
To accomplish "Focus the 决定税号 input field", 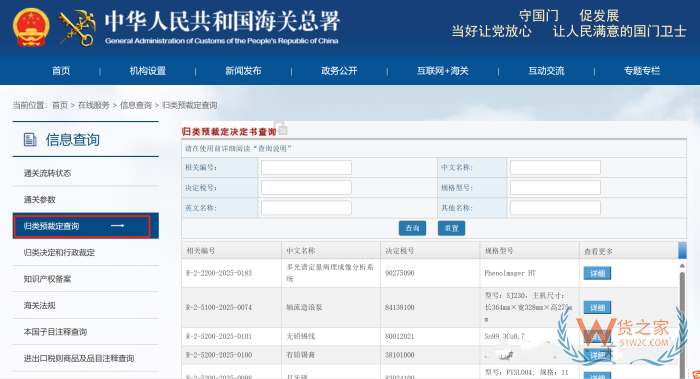I will [306, 188].
